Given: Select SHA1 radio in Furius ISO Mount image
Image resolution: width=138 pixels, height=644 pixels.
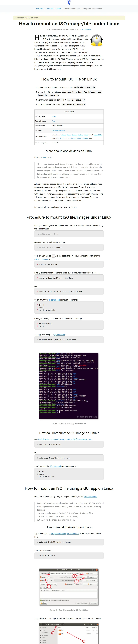Looking at the screenshot, I should pos(48,581).
